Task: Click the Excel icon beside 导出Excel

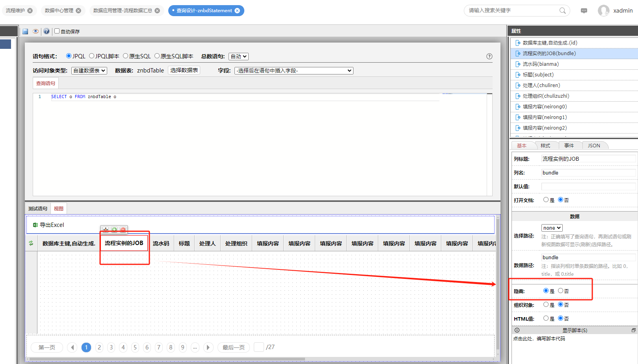Action: pos(35,225)
